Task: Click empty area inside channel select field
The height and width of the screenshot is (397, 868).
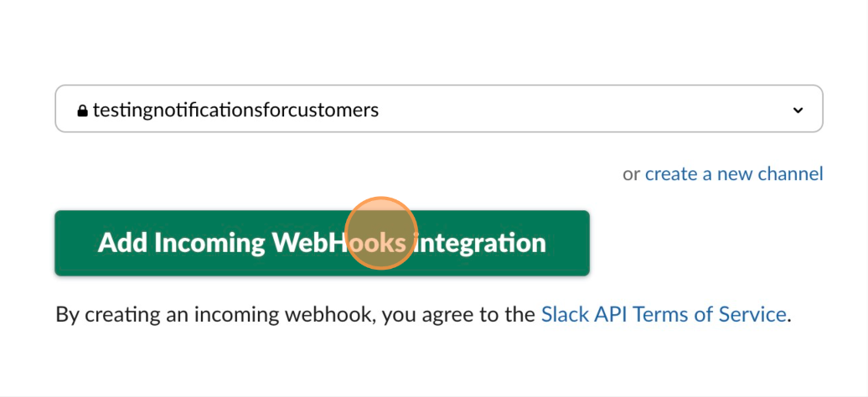Action: (581, 110)
